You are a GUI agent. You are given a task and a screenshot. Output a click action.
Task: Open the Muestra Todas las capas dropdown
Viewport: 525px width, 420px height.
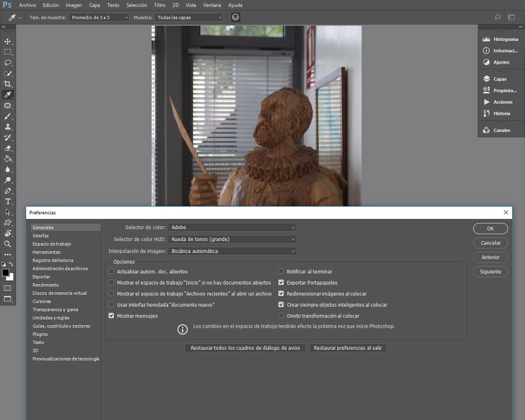[x=189, y=17]
